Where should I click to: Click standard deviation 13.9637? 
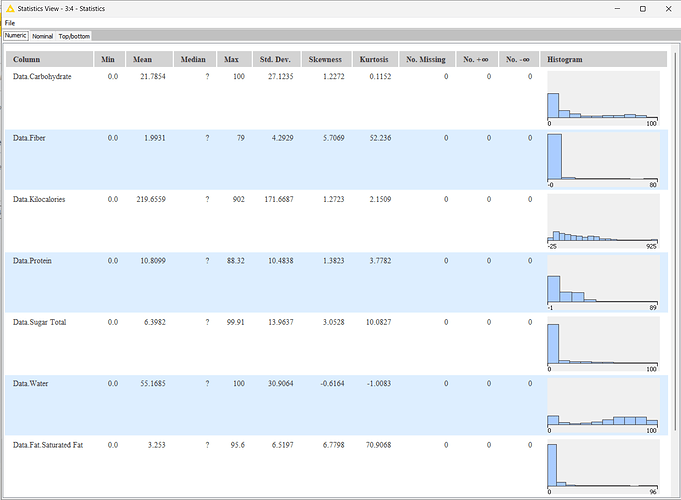pos(281,322)
